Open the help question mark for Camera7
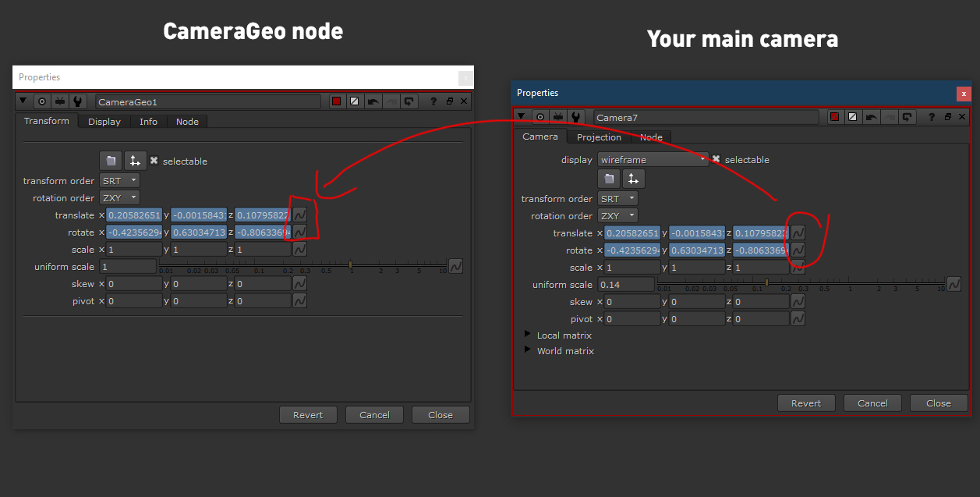The height and width of the screenshot is (497, 980). (932, 117)
